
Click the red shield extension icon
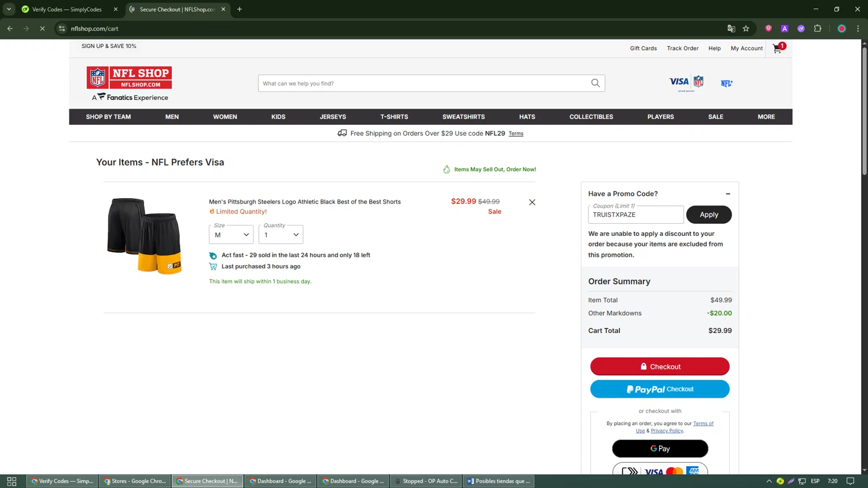tap(768, 28)
